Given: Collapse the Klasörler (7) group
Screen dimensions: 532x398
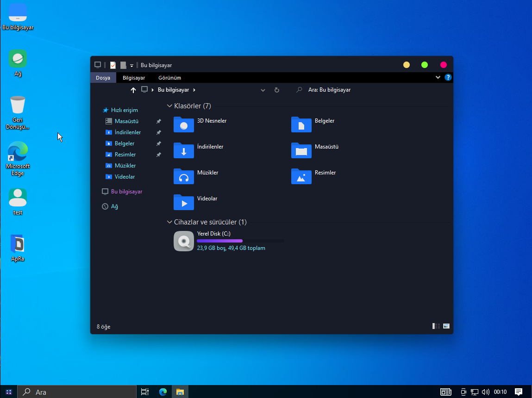Looking at the screenshot, I should (x=169, y=106).
